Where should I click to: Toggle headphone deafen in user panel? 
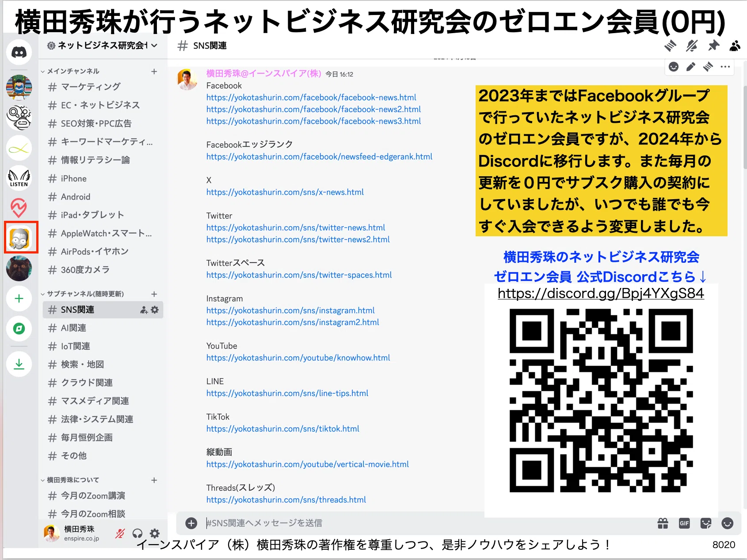137,533
